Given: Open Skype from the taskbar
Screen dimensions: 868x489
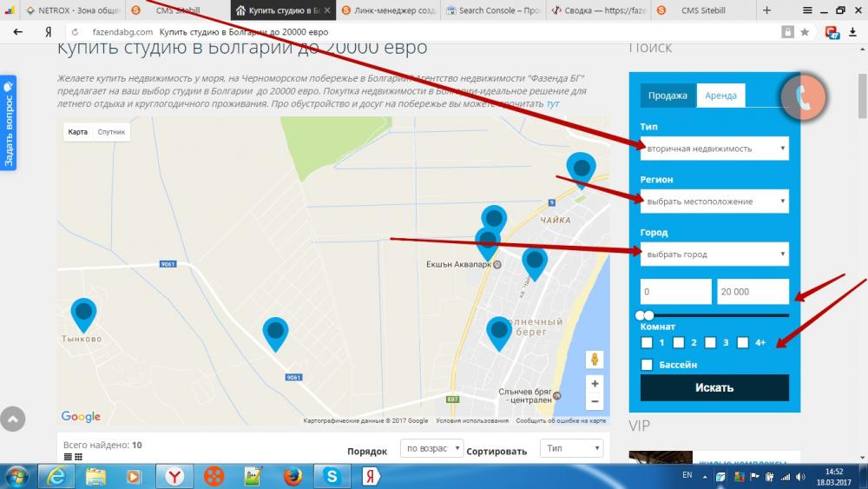Looking at the screenshot, I should pos(332,476).
